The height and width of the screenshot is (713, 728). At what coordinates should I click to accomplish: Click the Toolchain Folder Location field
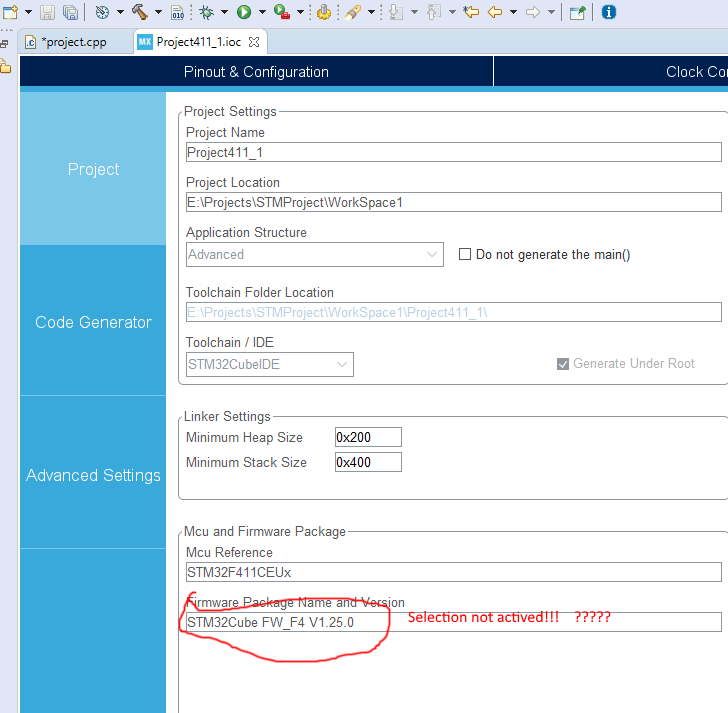(x=454, y=312)
